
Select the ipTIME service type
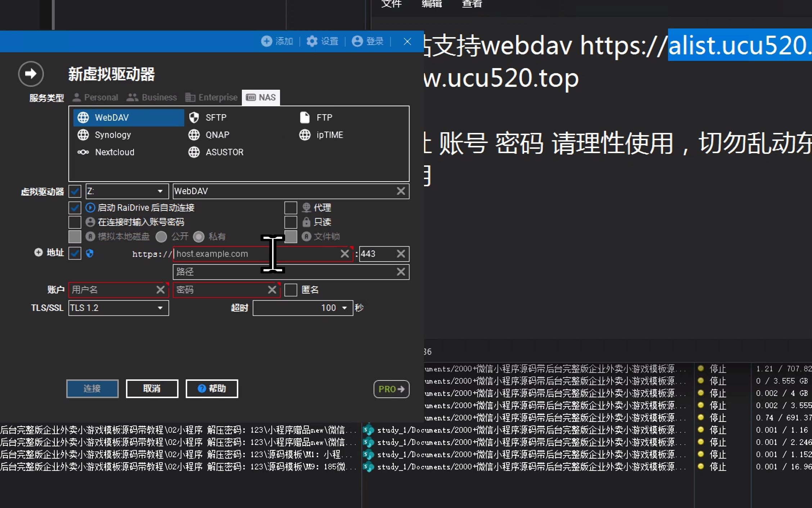(329, 135)
